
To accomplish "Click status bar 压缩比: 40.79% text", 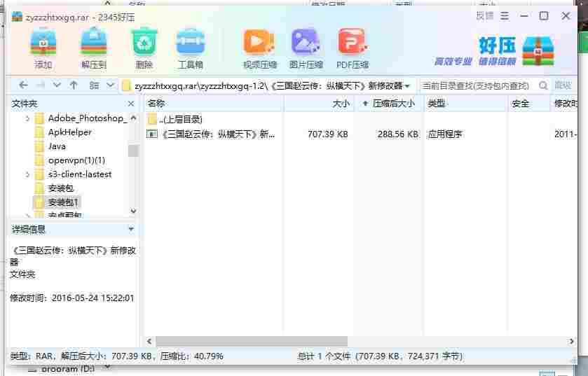I will pyautogui.click(x=191, y=356).
